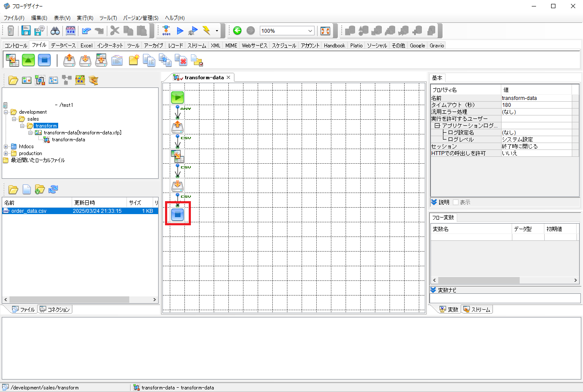Viewport: 583px width, 392px height.
Task: Collapse the 説明 section chevron
Action: 434,202
